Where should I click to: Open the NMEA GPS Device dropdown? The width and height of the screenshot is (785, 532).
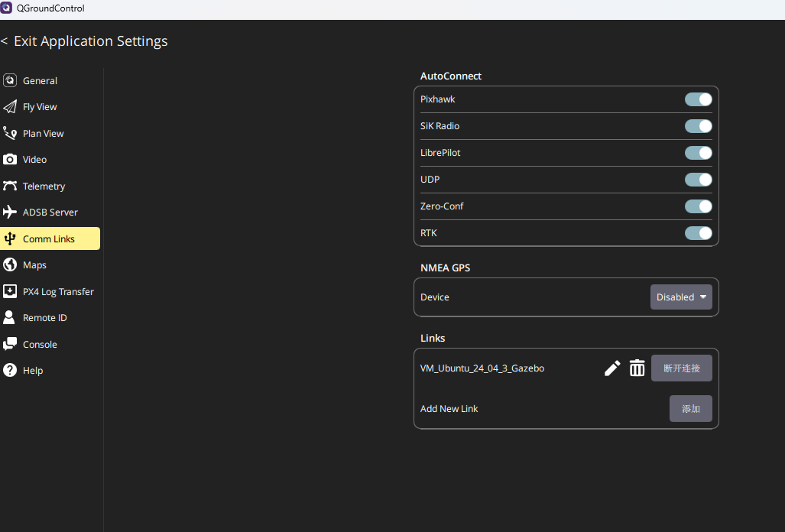click(681, 297)
